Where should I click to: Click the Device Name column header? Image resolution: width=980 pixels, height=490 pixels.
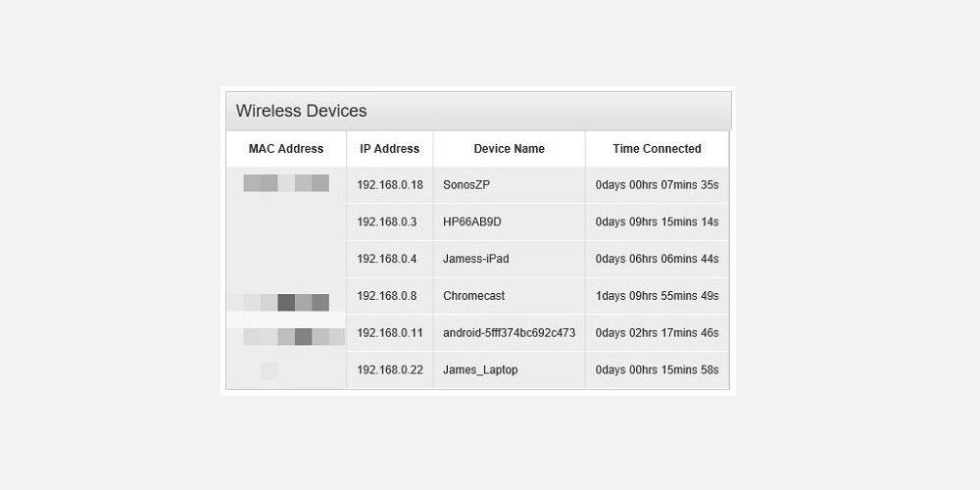tap(509, 149)
